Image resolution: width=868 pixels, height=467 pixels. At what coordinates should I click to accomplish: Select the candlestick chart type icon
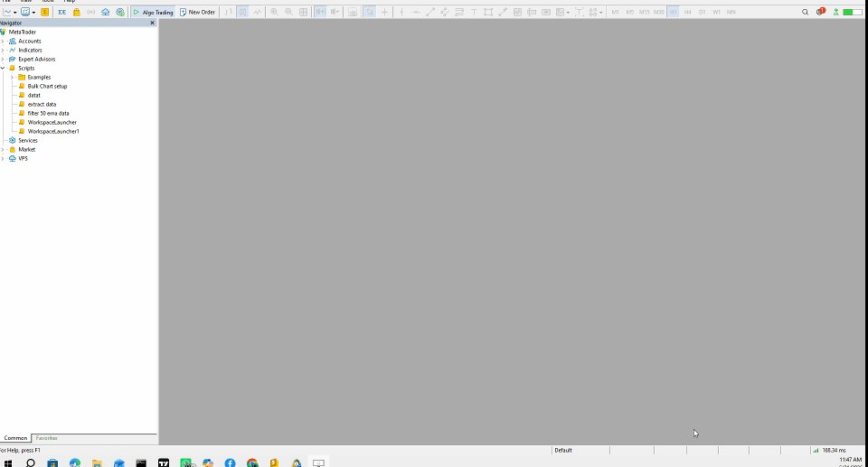pyautogui.click(x=242, y=12)
